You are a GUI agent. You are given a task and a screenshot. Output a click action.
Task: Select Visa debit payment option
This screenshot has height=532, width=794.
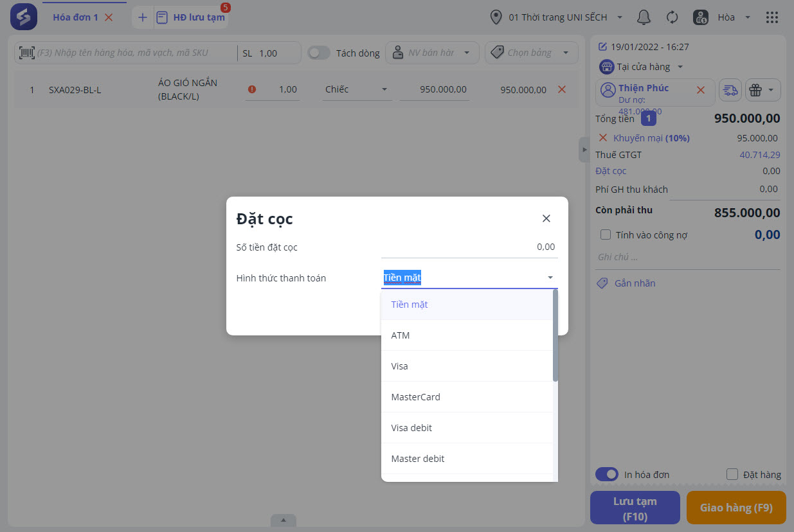click(467, 428)
